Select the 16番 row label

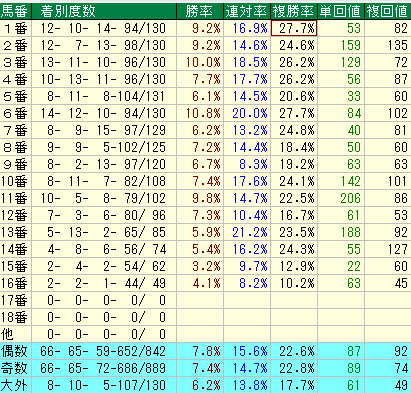pyautogui.click(x=16, y=283)
